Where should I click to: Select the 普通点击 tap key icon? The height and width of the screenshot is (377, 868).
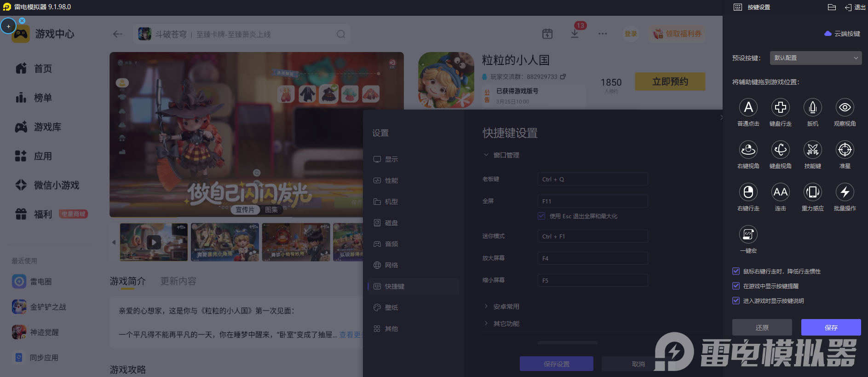[748, 108]
